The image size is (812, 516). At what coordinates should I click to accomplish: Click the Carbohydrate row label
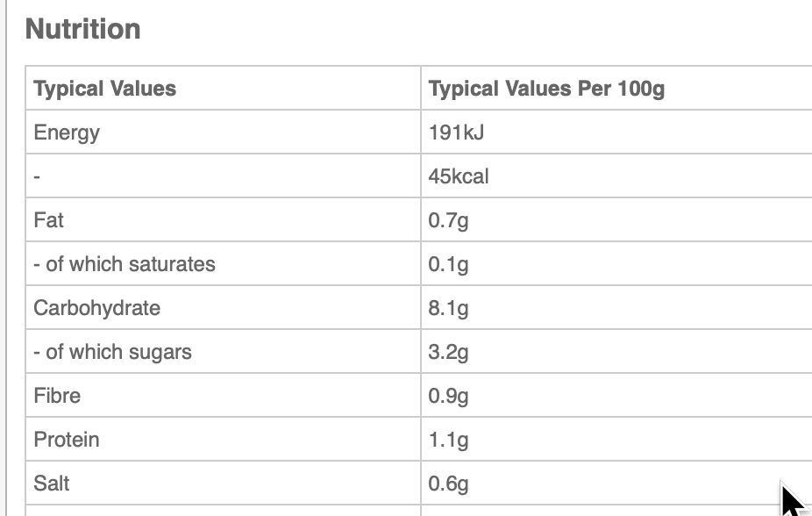[96, 308]
